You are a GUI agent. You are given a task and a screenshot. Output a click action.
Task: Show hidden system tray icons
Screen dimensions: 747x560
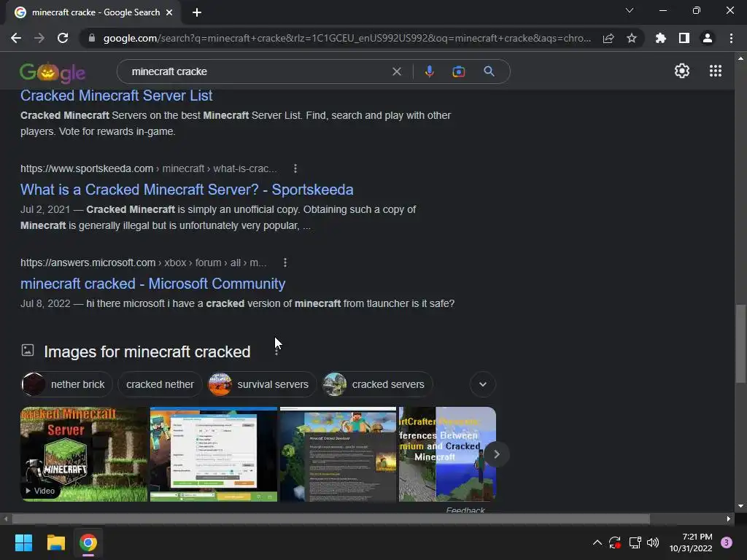(x=597, y=542)
